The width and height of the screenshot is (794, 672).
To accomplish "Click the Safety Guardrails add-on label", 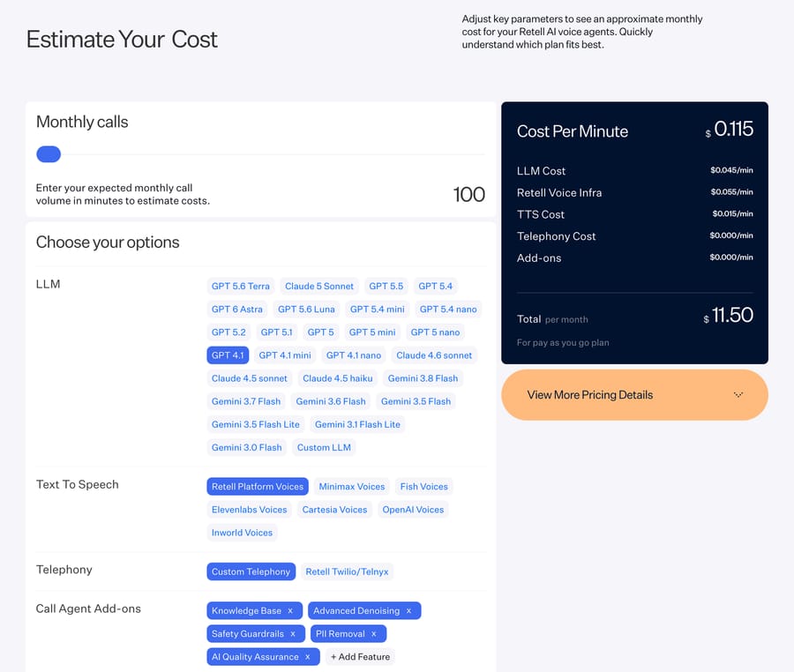I will pyautogui.click(x=248, y=634).
